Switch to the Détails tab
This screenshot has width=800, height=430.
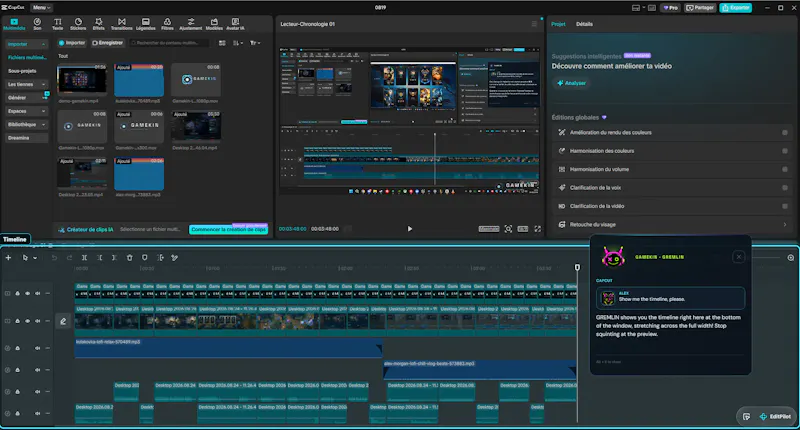584,24
